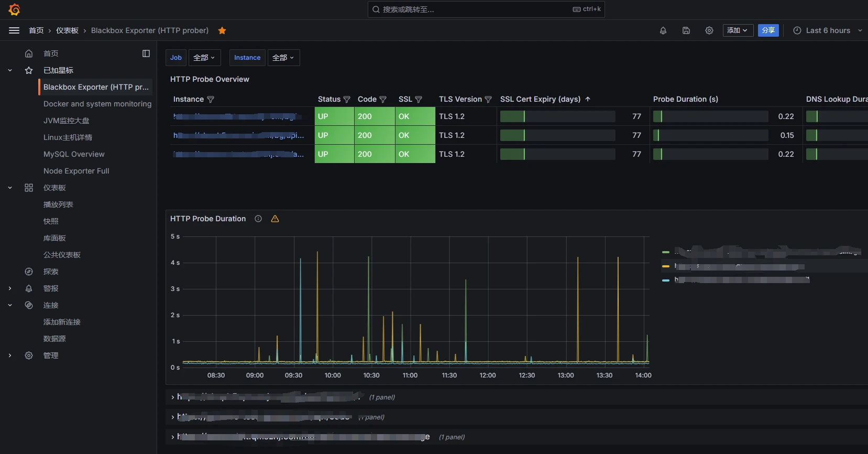Click the first row's UP status cell
Viewport: 868px width, 454px height.
click(x=334, y=116)
